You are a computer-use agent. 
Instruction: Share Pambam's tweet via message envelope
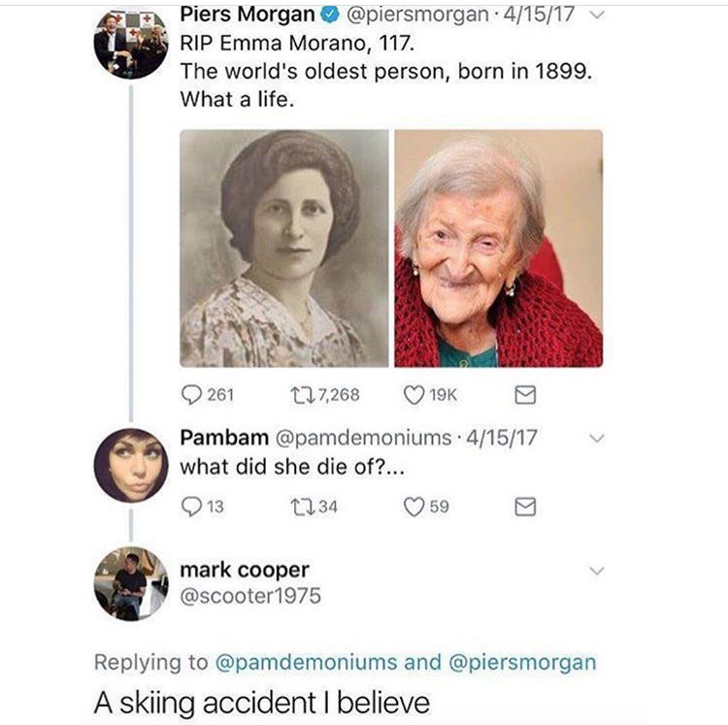[x=525, y=507]
